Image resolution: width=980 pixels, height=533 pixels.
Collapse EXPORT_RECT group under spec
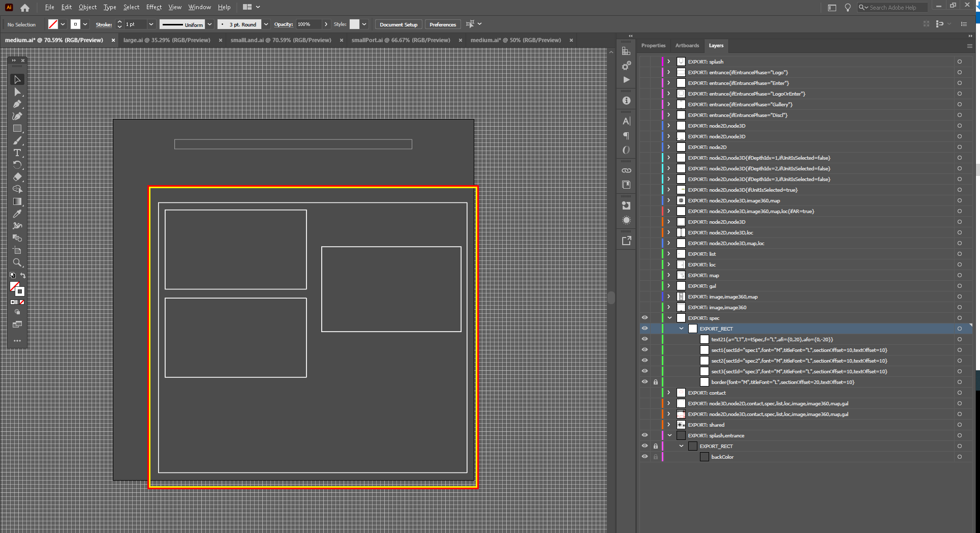click(681, 329)
